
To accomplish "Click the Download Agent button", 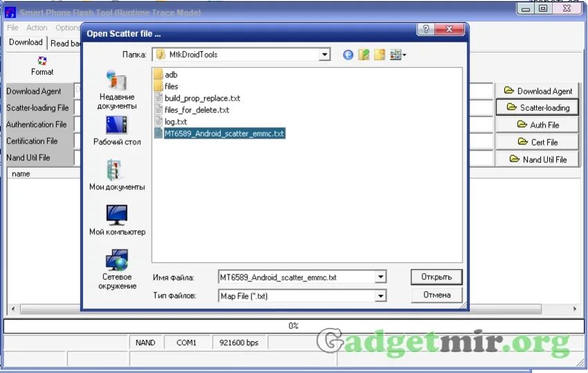I will (537, 91).
